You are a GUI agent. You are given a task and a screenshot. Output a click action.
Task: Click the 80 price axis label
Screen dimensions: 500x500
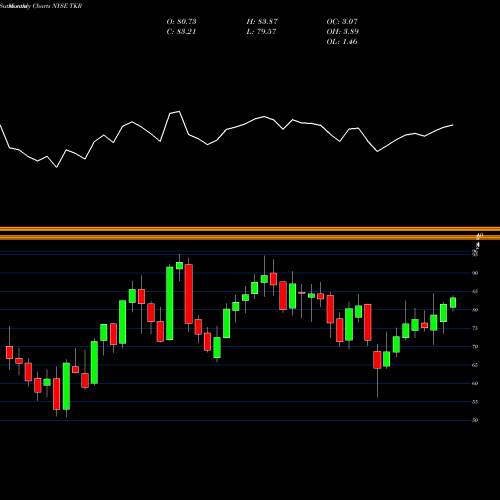click(x=475, y=310)
